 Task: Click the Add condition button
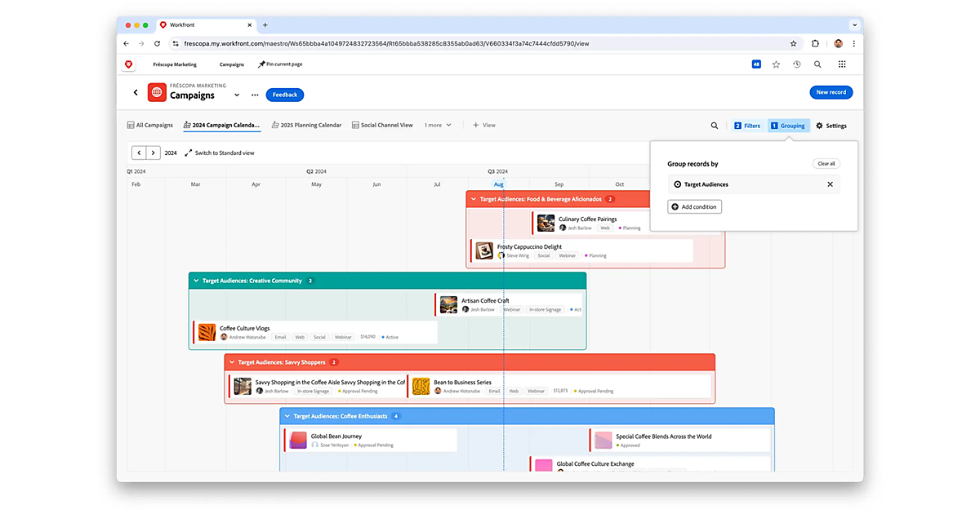coord(694,207)
